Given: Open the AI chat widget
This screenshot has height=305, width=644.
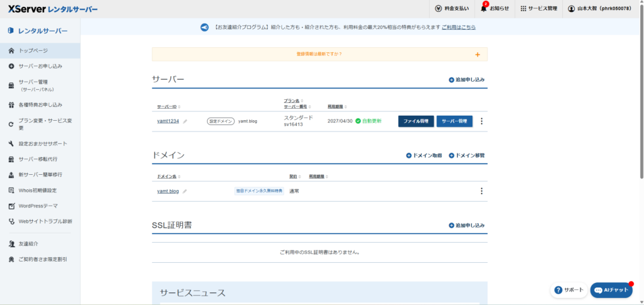Looking at the screenshot, I should tap(611, 290).
